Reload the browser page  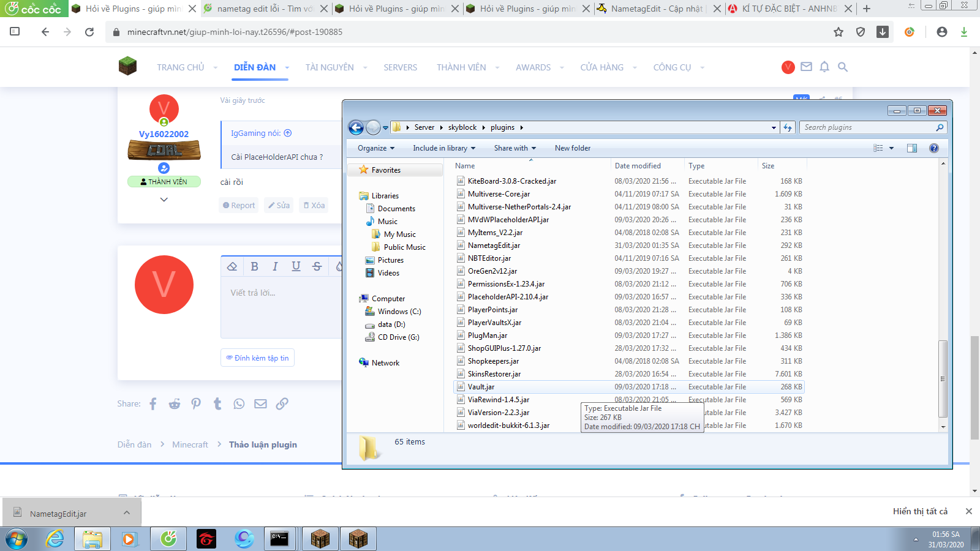pos(89,32)
